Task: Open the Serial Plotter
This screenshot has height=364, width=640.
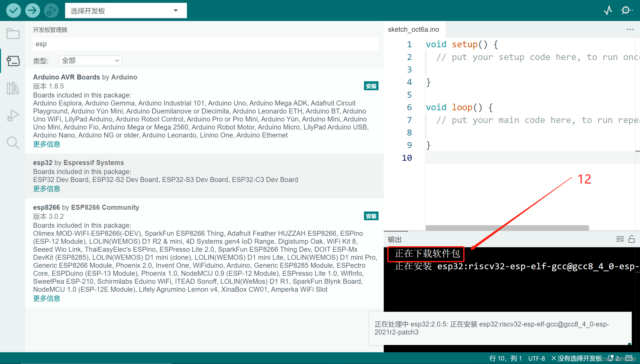Action: (608, 10)
